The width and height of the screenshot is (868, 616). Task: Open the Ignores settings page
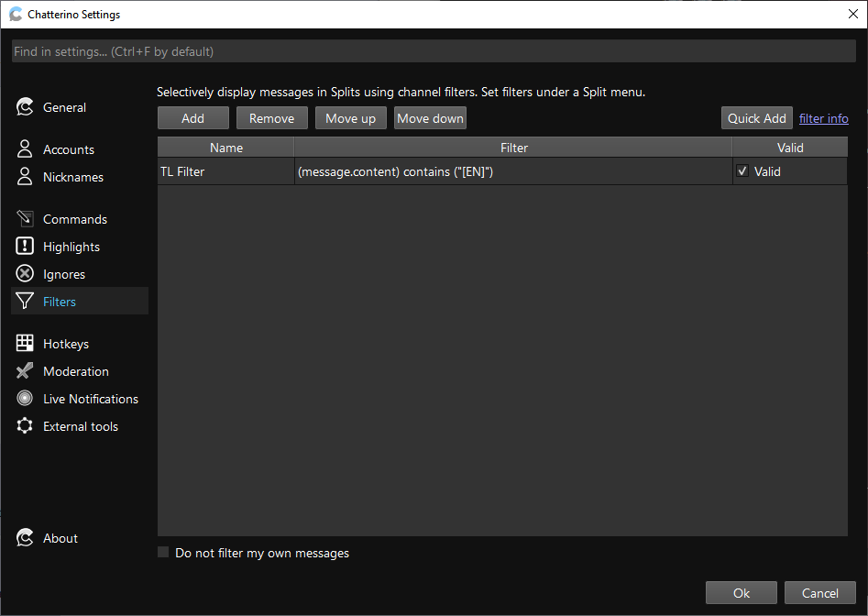point(64,274)
